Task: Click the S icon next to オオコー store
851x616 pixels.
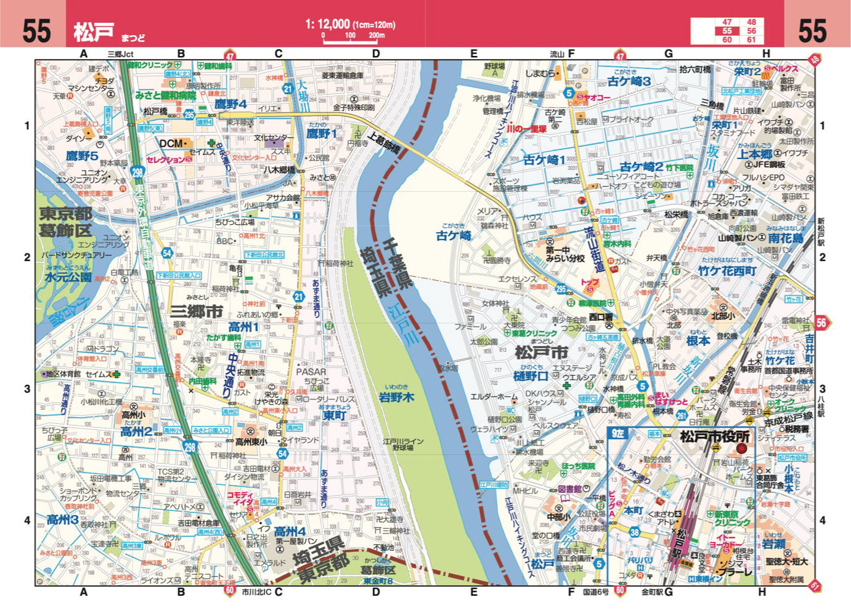Action: (x=580, y=97)
